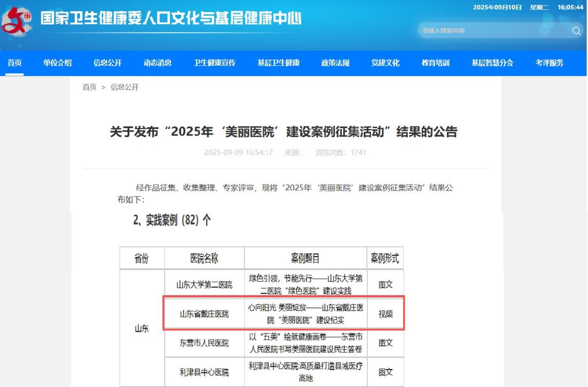Select 基层智慧分会 in navigation
The width and height of the screenshot is (588, 387).
pyautogui.click(x=492, y=63)
